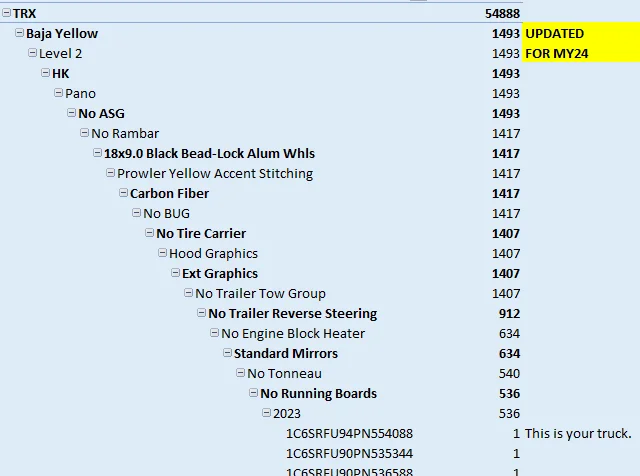Collapse the 2023 model year group

(x=267, y=413)
